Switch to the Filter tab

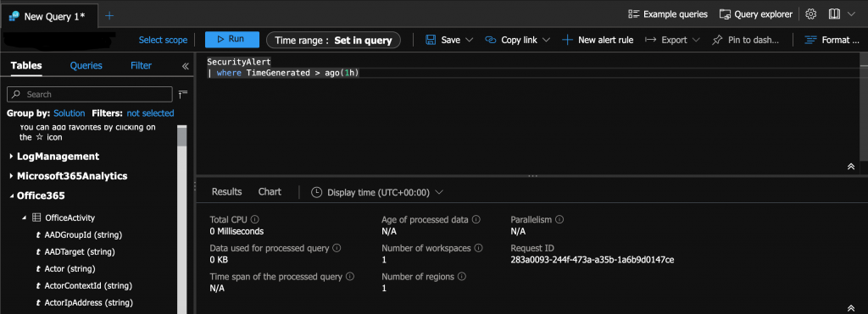[x=142, y=65]
